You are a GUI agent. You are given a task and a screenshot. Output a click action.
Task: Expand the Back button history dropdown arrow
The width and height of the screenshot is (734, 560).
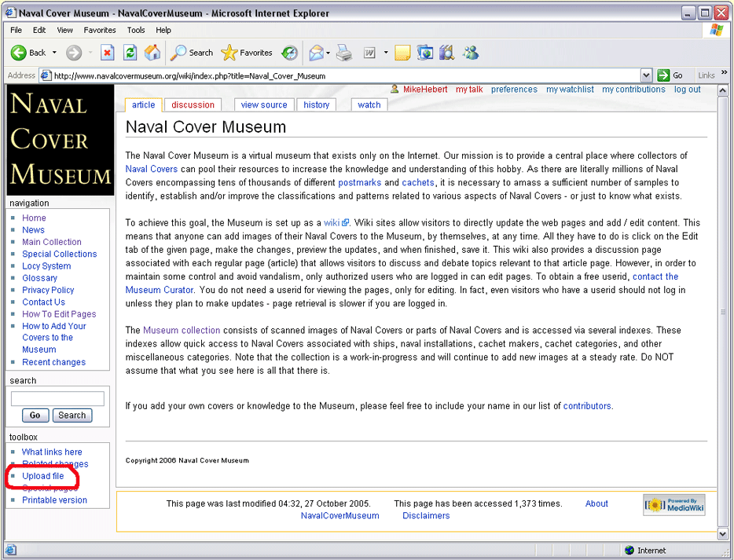tap(55, 53)
